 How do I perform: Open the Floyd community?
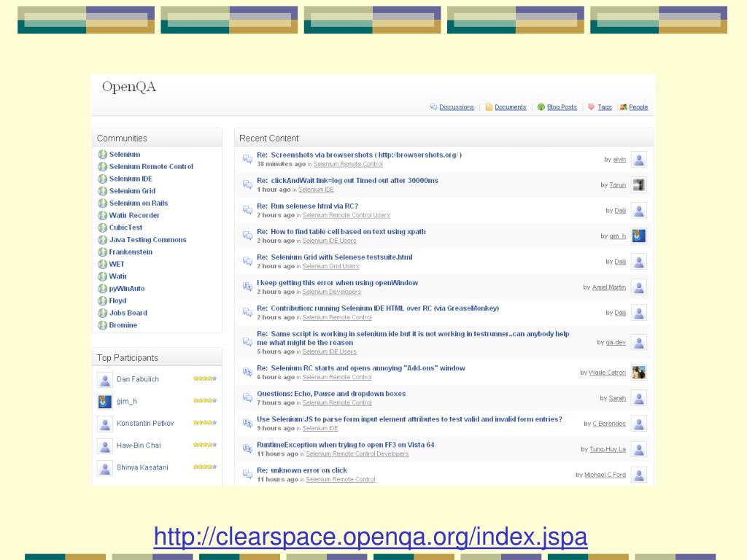point(117,301)
